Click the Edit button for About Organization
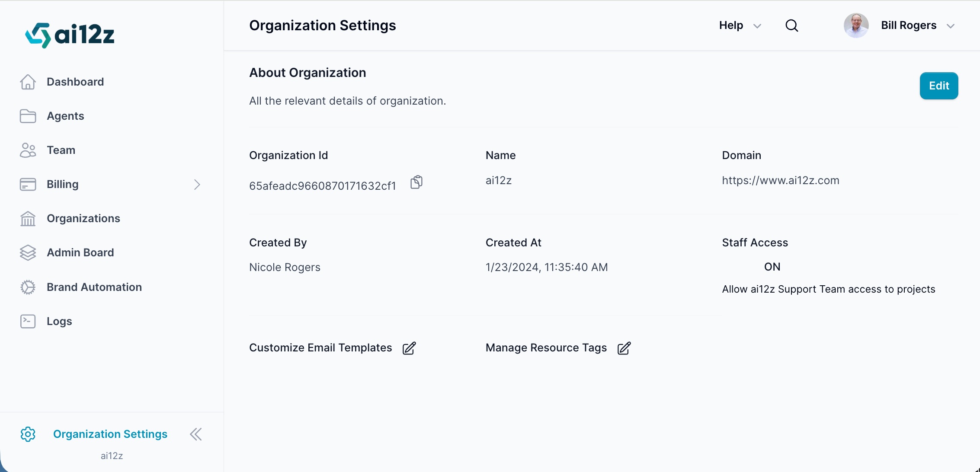 click(939, 86)
